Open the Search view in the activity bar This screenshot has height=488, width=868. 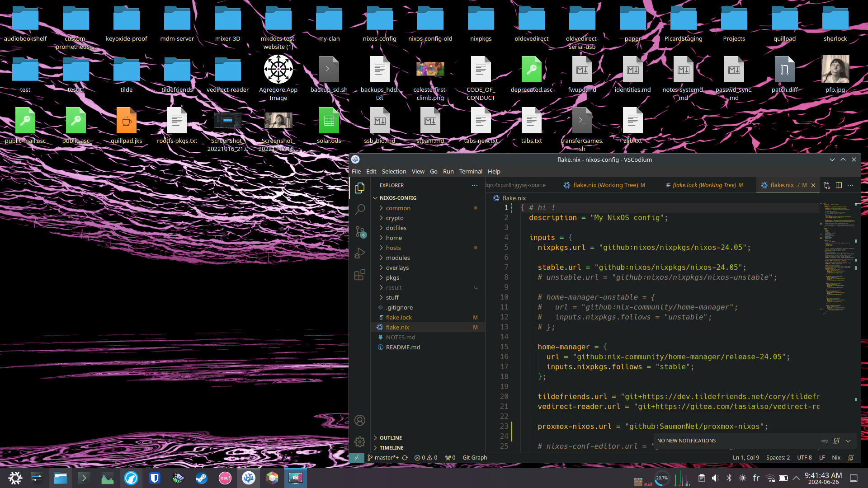point(359,210)
